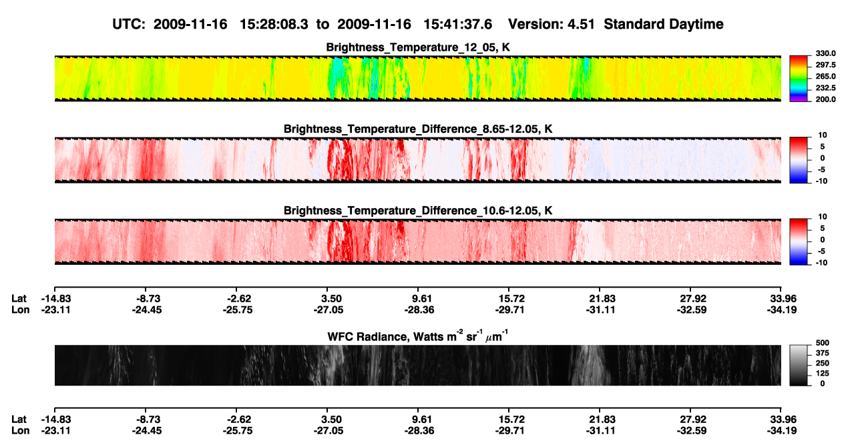
Task: Click '10' label on 10.6-12.05 color bar
Action: tap(823, 216)
